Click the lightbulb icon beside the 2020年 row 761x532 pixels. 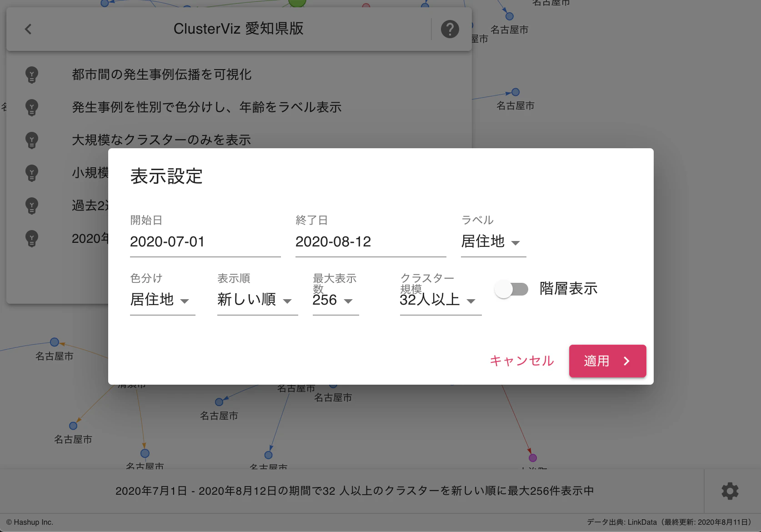[x=32, y=238]
